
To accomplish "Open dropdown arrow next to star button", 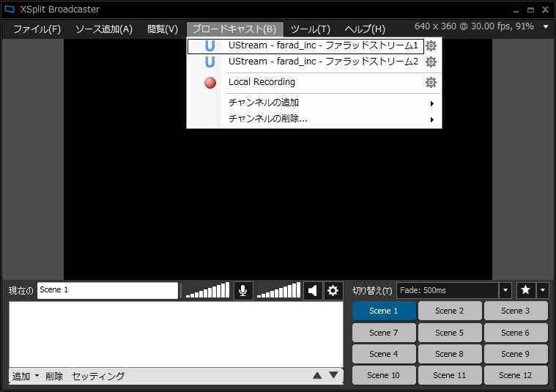I will point(543,290).
